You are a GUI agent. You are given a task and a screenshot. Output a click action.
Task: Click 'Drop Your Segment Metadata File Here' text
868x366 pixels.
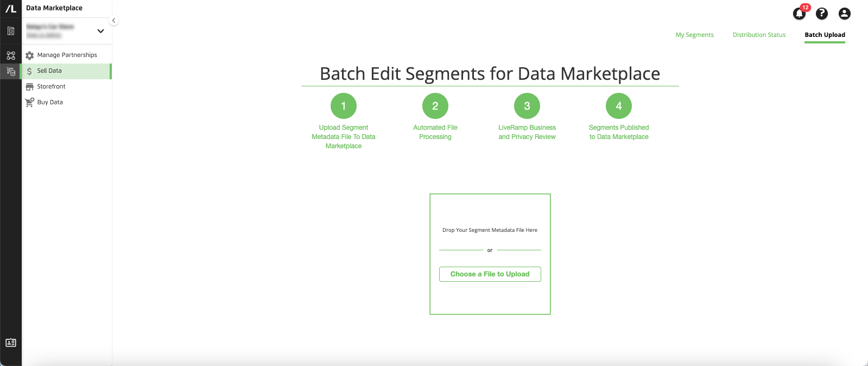(490, 230)
